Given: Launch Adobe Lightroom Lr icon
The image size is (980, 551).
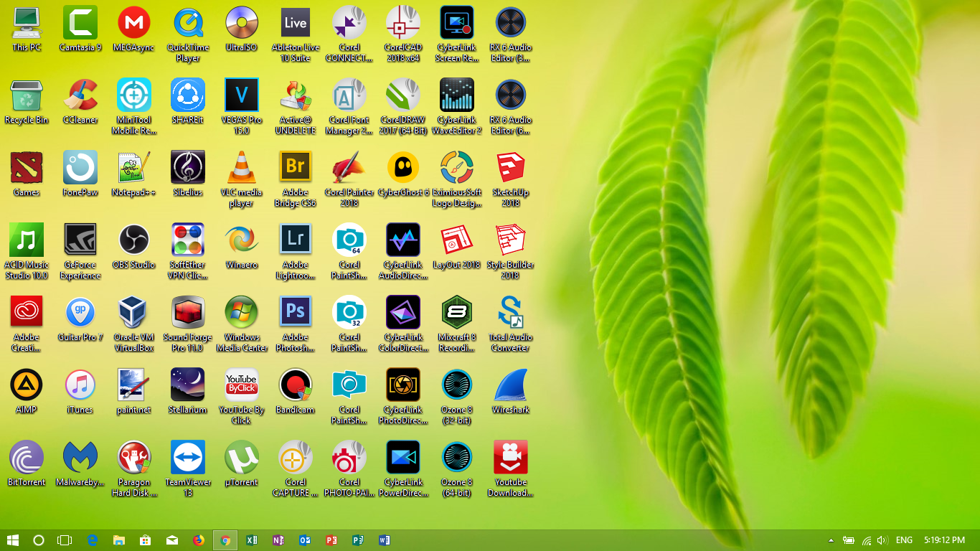Looking at the screenshot, I should [296, 240].
